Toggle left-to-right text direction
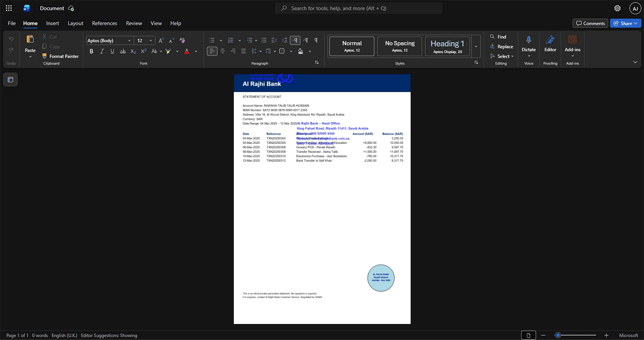644x340 pixels. coord(295,41)
